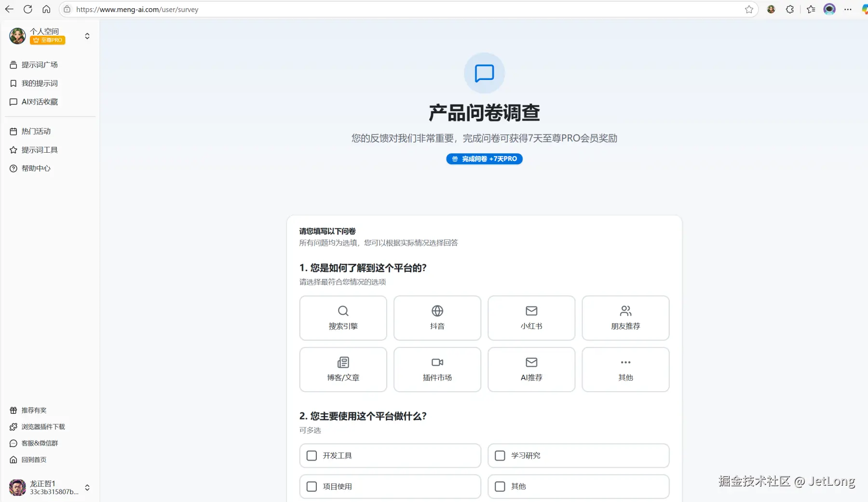Screen dimensions: 868x502
Task: Open 帮助中心 in sidebar
Action: pyautogui.click(x=36, y=168)
